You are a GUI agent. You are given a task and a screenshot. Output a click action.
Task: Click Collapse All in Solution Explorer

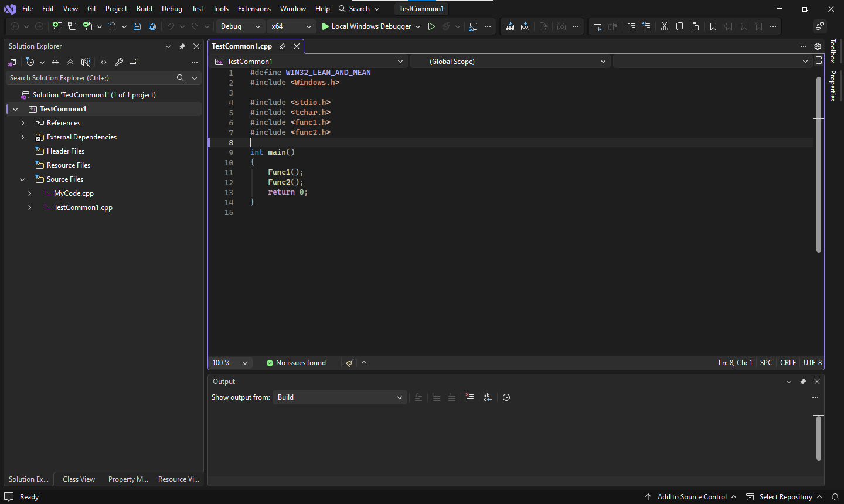tap(70, 62)
